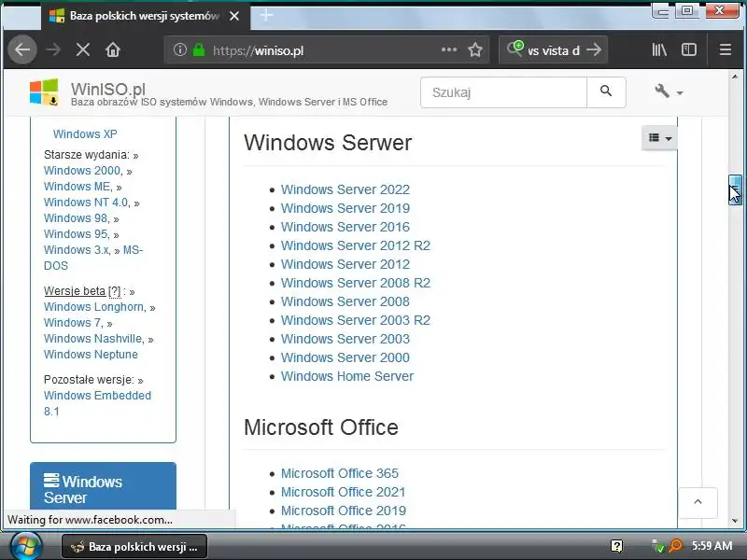Go back with the browser back arrow

click(x=21, y=49)
